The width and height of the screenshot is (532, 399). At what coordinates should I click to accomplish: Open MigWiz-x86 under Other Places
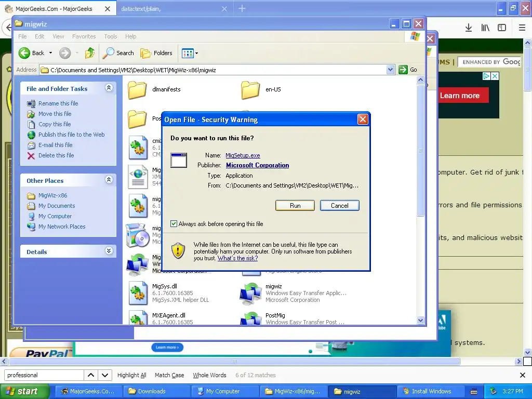(52, 195)
